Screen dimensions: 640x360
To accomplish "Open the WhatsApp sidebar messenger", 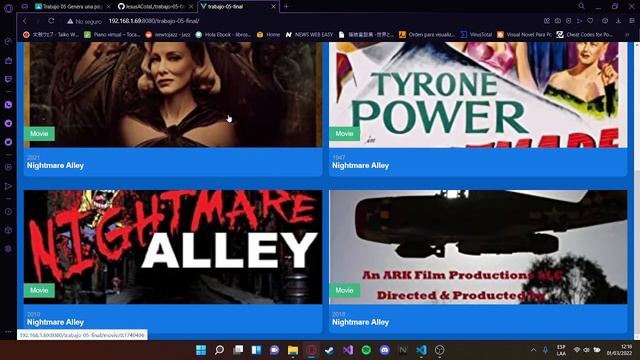I will click(x=8, y=105).
